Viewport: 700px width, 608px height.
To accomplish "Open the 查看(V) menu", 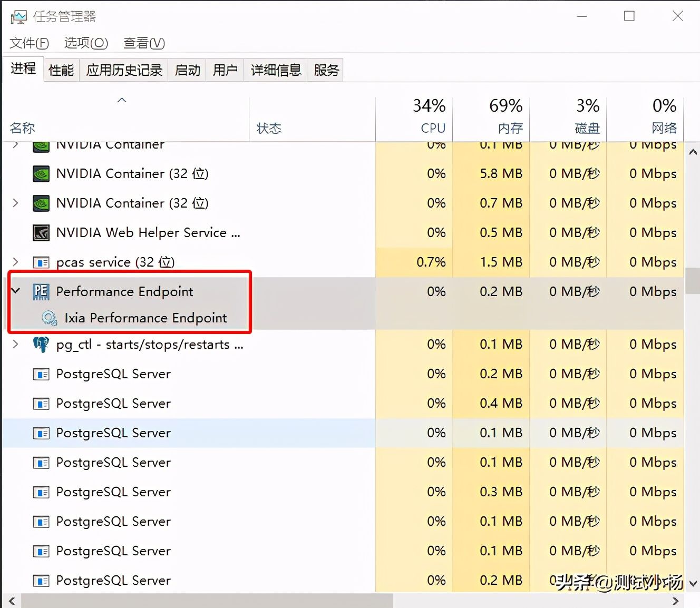I will pyautogui.click(x=144, y=43).
